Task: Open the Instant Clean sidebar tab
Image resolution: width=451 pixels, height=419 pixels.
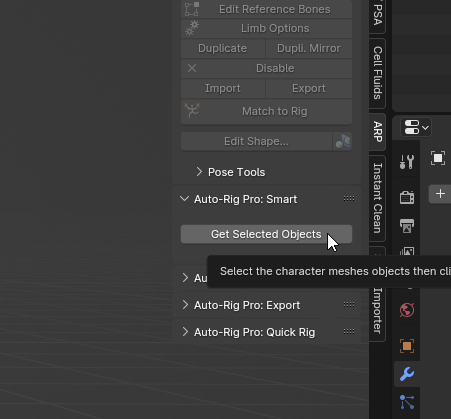Action: (377, 198)
